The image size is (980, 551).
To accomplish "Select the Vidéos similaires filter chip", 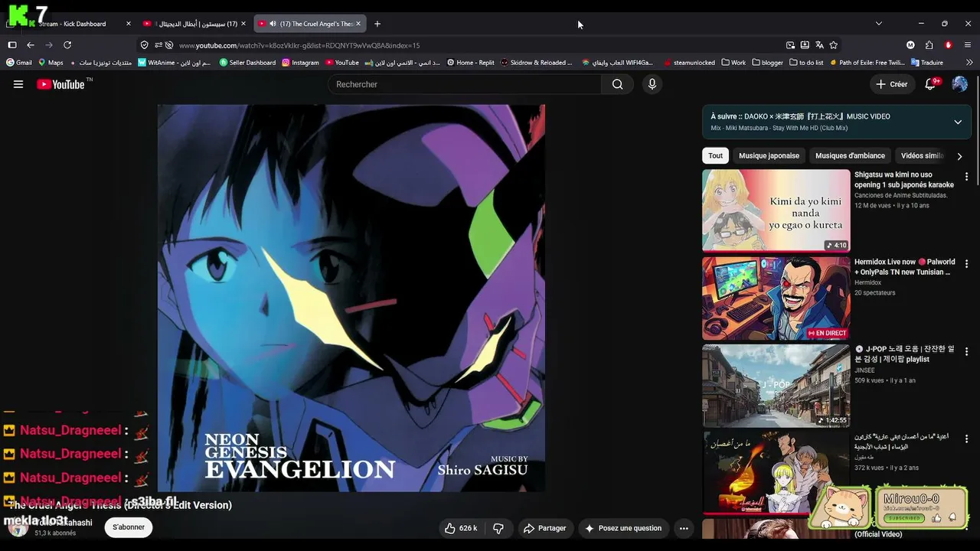I will [x=922, y=155].
